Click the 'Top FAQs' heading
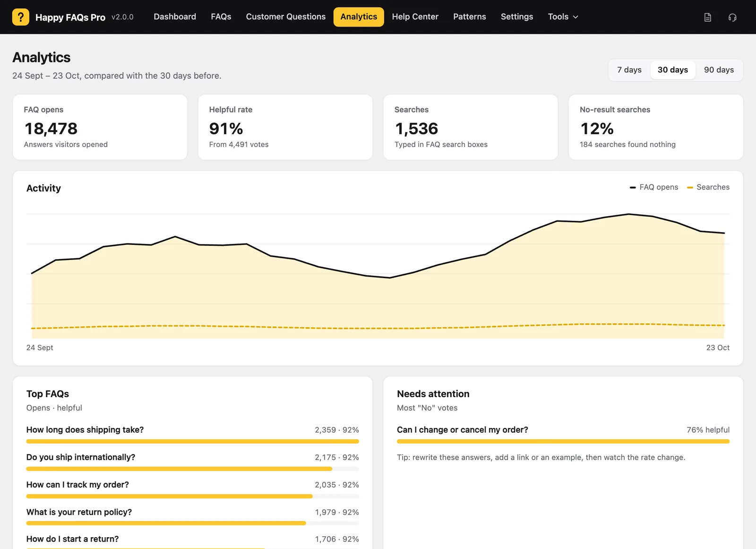This screenshot has height=549, width=756. pos(48,394)
